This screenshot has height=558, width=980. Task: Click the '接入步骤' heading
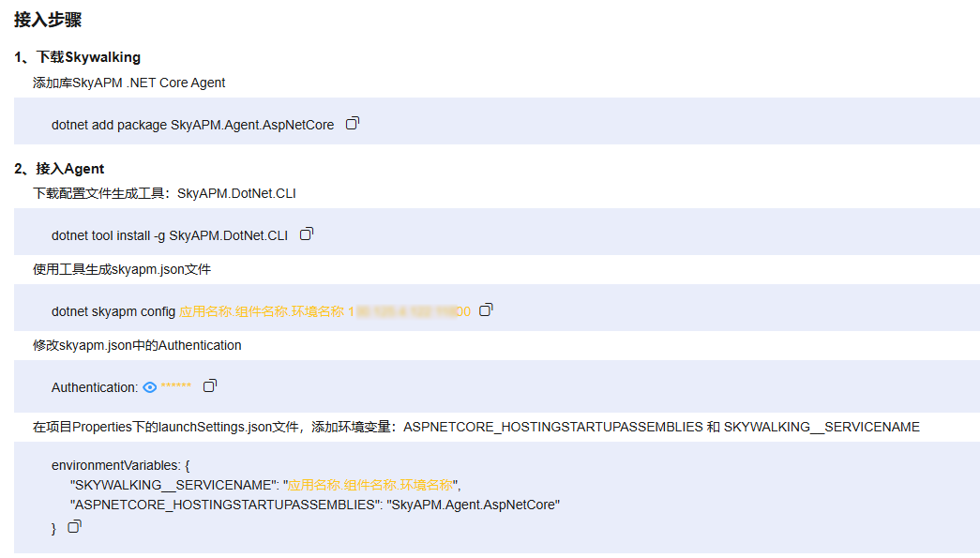click(48, 20)
